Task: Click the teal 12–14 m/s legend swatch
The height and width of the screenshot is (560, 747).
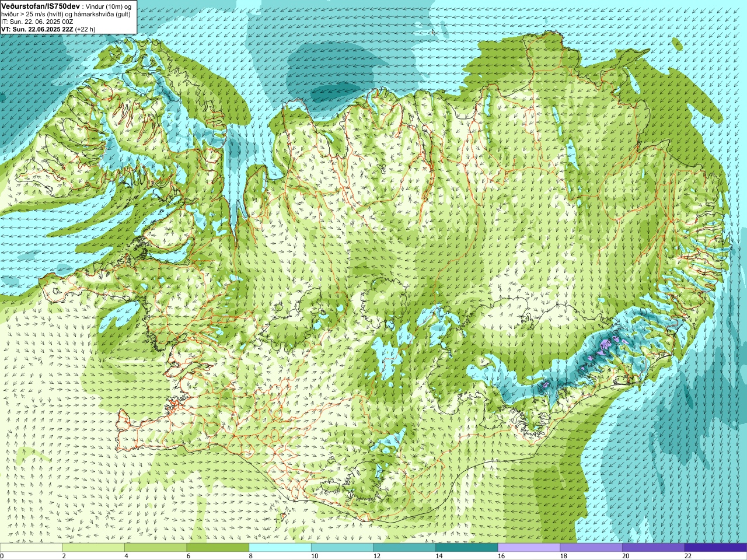Action: [x=404, y=548]
